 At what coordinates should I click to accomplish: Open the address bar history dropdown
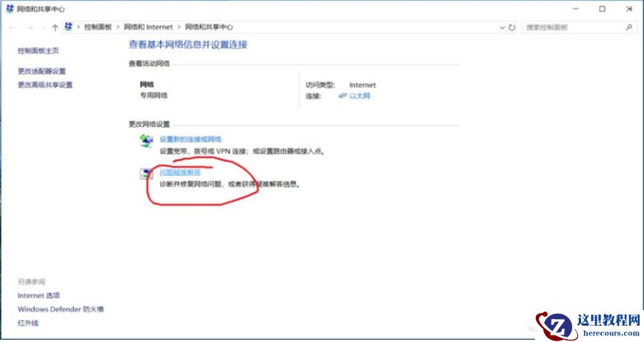(502, 27)
